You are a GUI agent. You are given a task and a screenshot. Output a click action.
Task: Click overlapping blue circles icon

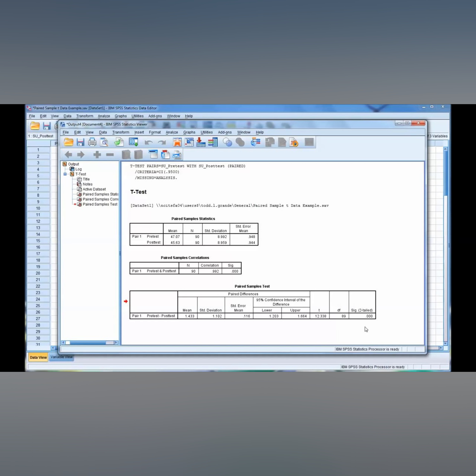[227, 142]
